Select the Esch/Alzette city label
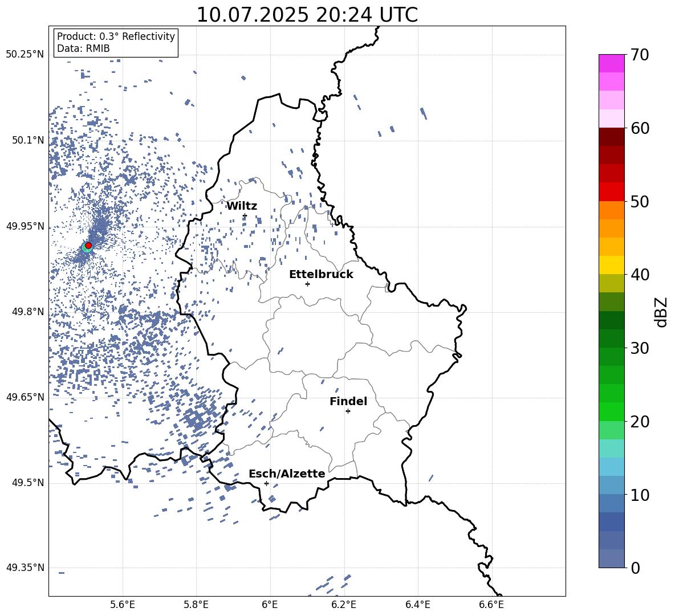Viewport: 675px width, 616px height. pos(287,474)
